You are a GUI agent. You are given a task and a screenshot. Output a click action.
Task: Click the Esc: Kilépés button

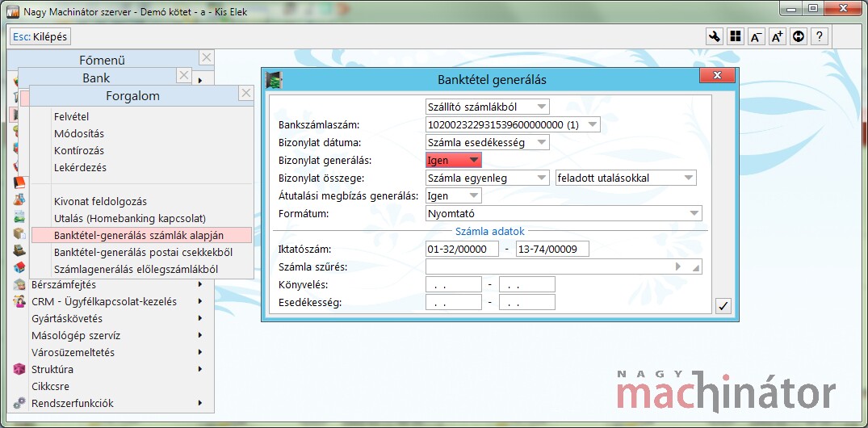tap(40, 36)
